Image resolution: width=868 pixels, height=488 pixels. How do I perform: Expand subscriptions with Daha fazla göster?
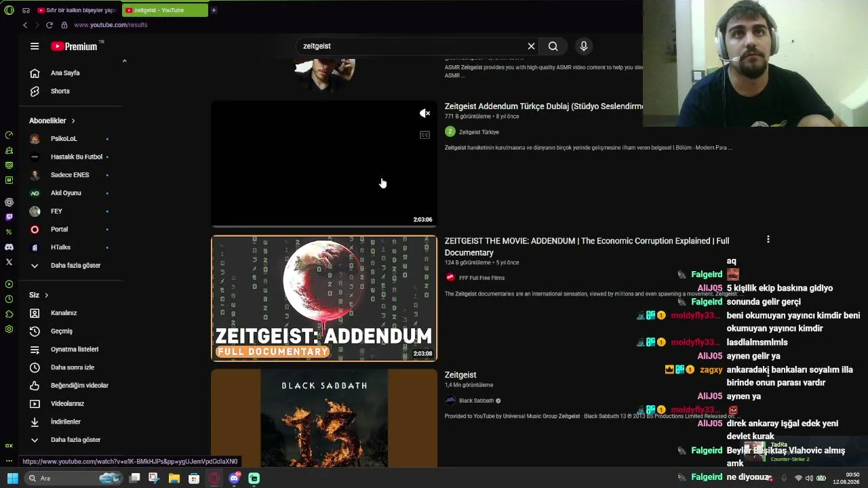point(75,266)
